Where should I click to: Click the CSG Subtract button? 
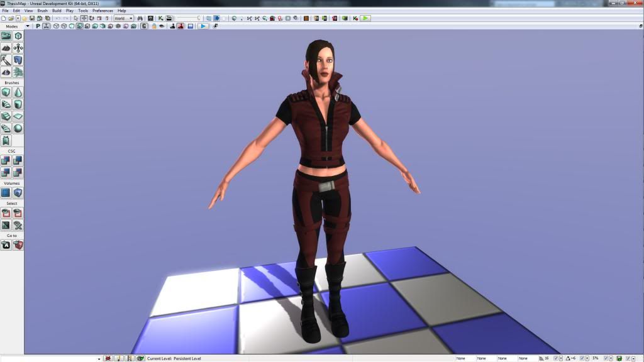[18, 161]
